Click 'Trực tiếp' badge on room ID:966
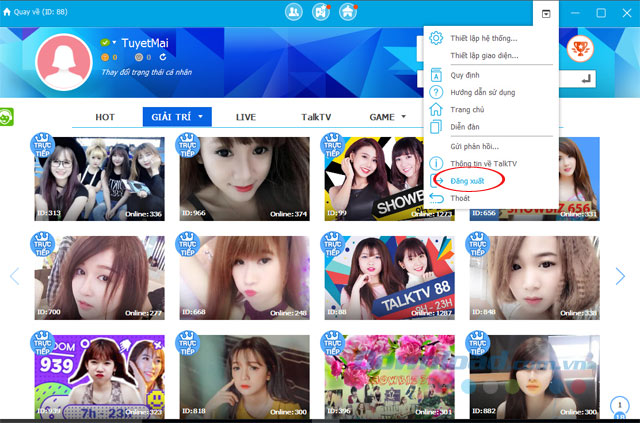Screen dimensions: 640x423 point(188,145)
